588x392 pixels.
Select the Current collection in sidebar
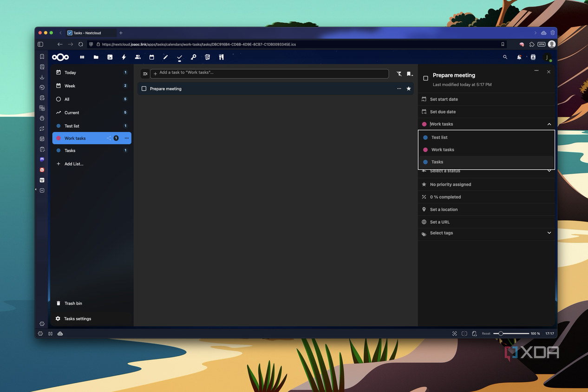click(x=91, y=112)
